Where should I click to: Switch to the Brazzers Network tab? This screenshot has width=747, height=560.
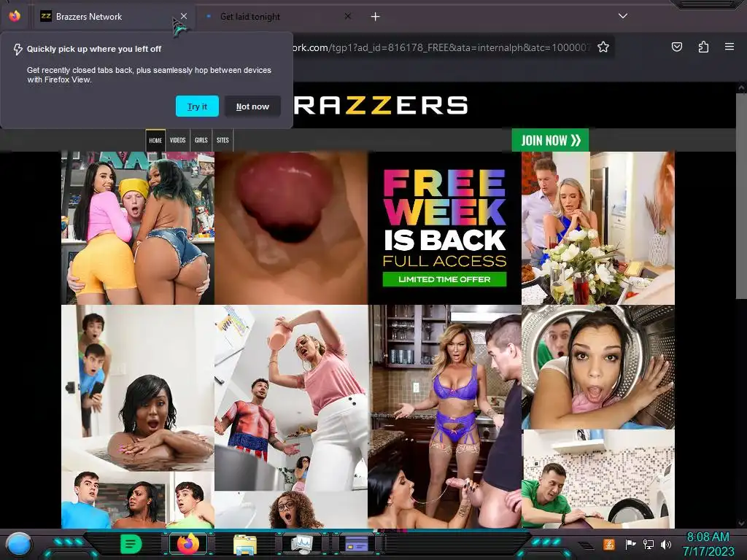pyautogui.click(x=113, y=17)
